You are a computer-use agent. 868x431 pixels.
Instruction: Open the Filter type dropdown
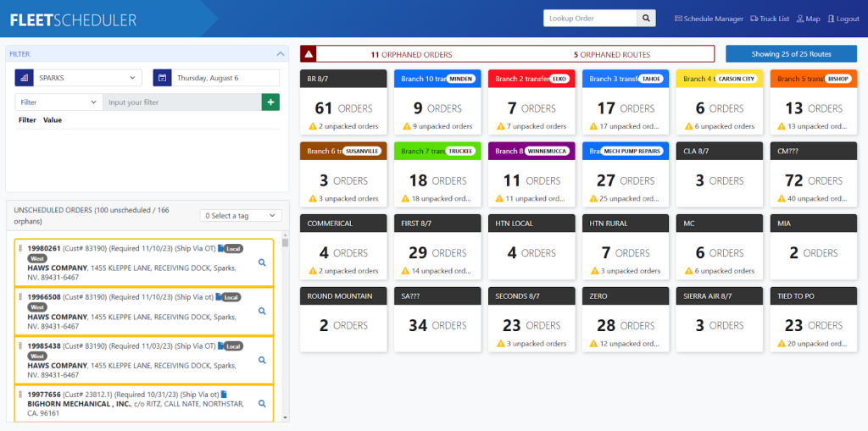click(58, 102)
